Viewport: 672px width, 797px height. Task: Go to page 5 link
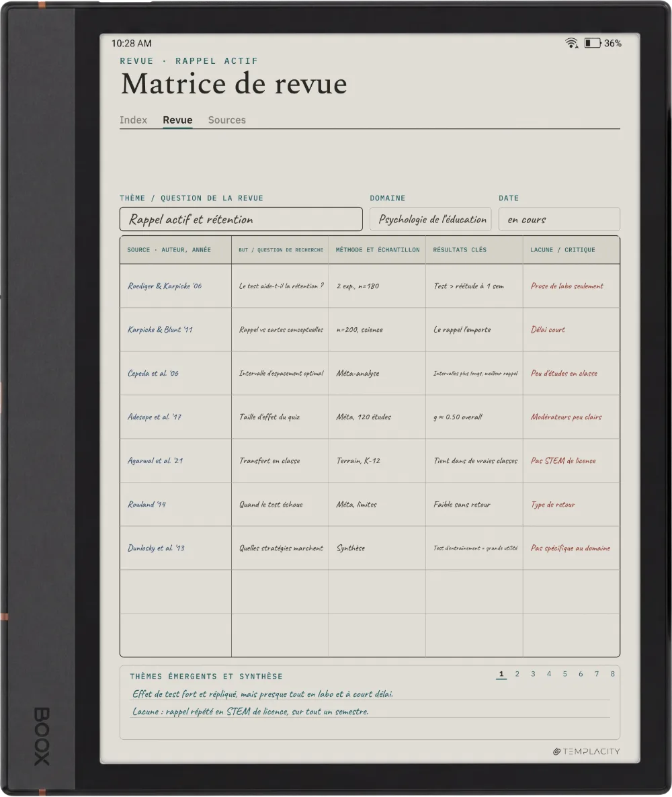[564, 674]
